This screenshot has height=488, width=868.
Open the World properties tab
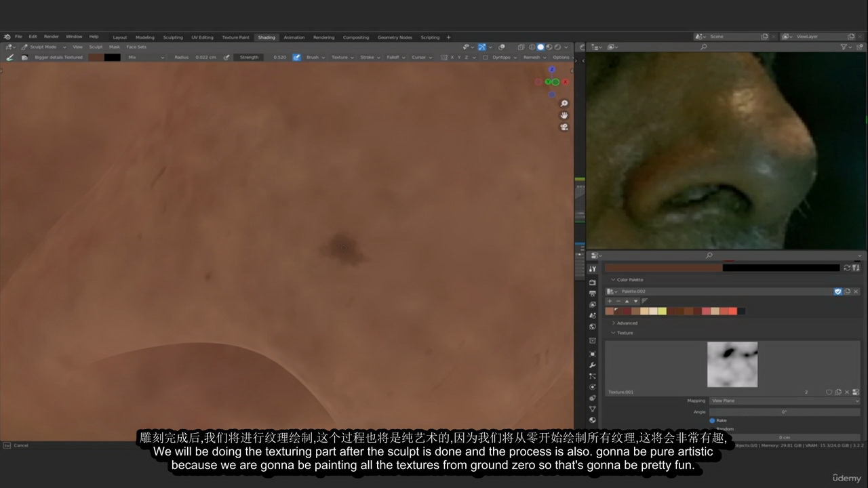pyautogui.click(x=593, y=327)
